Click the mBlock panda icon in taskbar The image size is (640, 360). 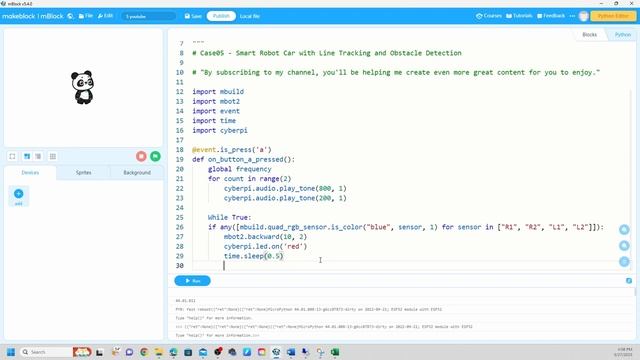[x=276, y=352]
